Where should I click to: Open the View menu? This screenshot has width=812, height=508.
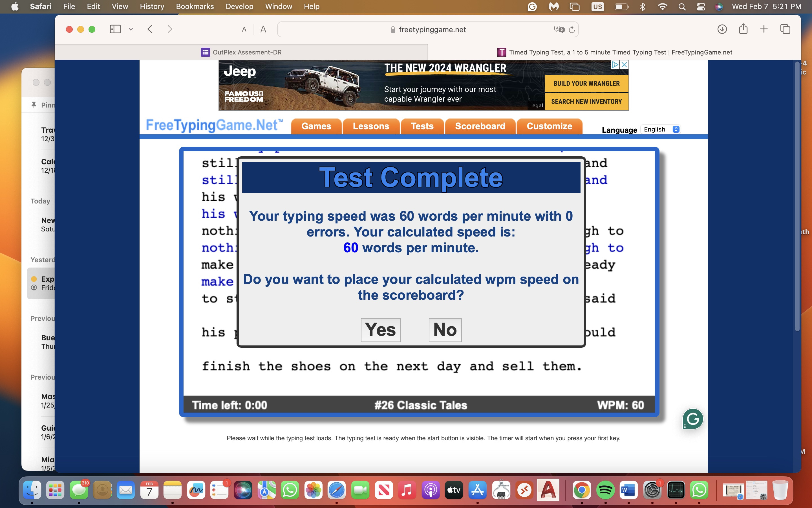(120, 6)
